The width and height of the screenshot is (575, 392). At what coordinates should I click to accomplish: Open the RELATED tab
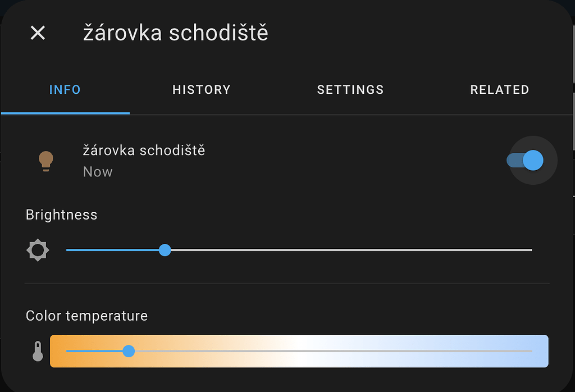click(499, 89)
